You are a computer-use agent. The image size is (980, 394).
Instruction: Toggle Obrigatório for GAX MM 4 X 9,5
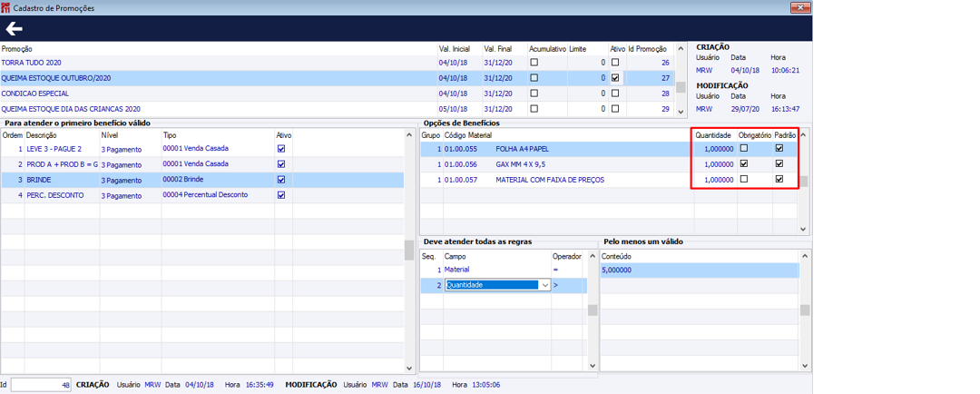tap(744, 163)
